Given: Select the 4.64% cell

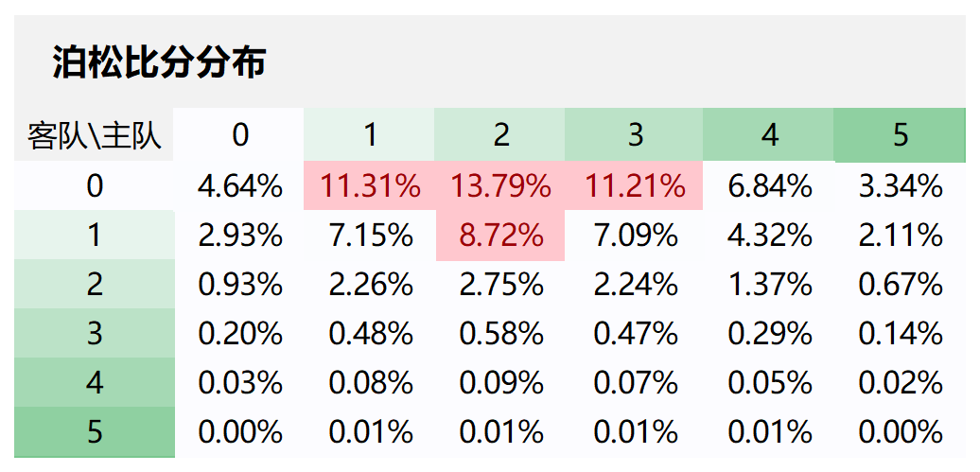Looking at the screenshot, I should tap(240, 186).
